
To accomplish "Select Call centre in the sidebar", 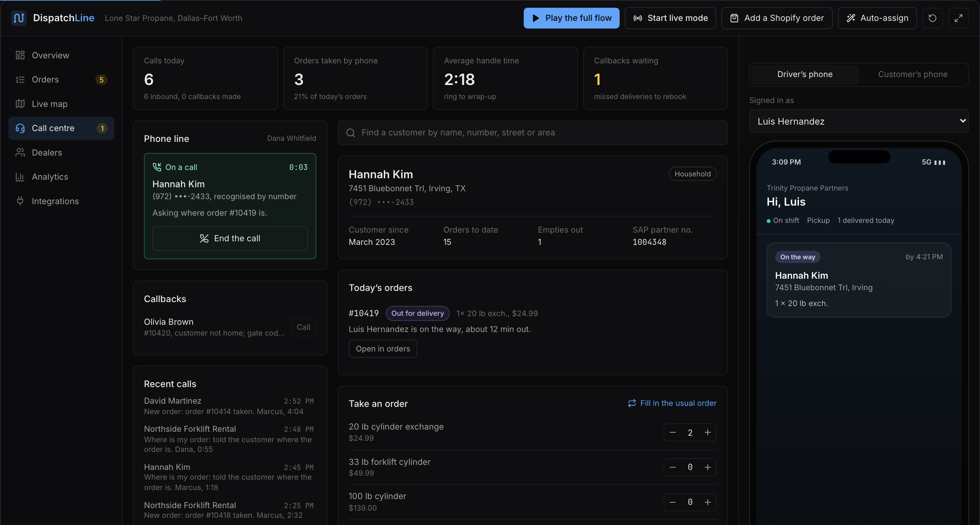I will [61, 128].
